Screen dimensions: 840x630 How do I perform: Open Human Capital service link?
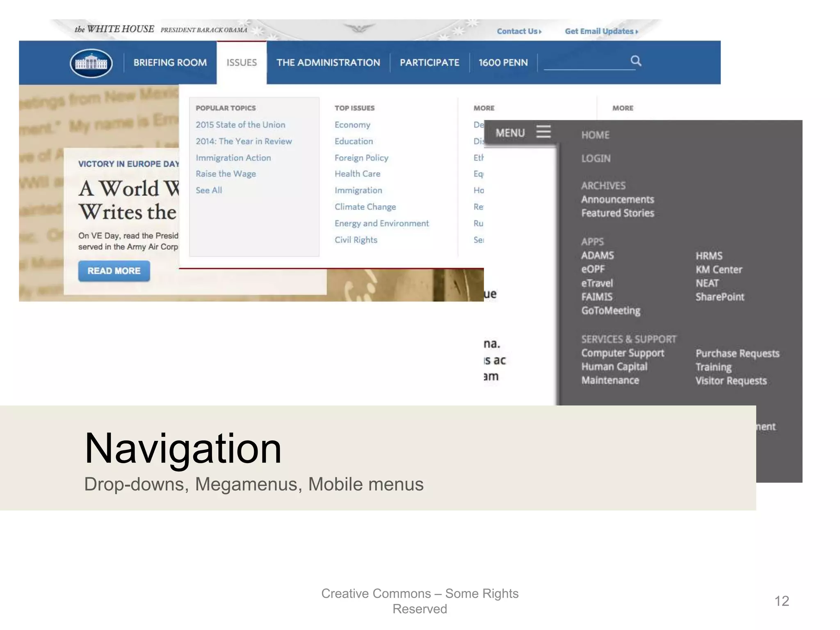click(x=614, y=367)
